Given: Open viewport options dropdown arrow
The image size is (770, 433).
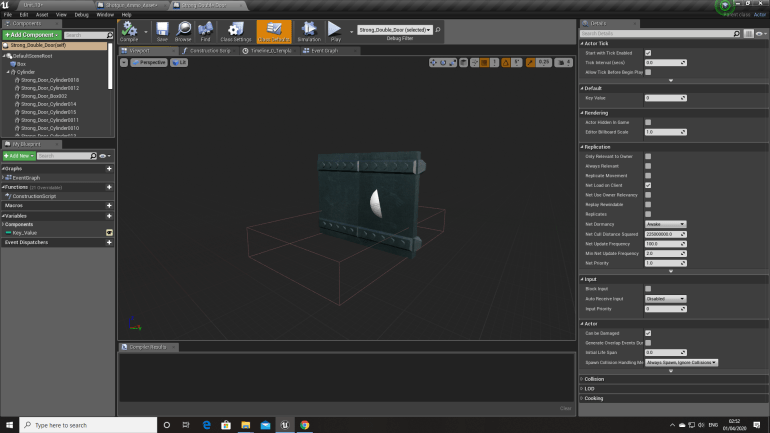Looking at the screenshot, I should point(124,62).
